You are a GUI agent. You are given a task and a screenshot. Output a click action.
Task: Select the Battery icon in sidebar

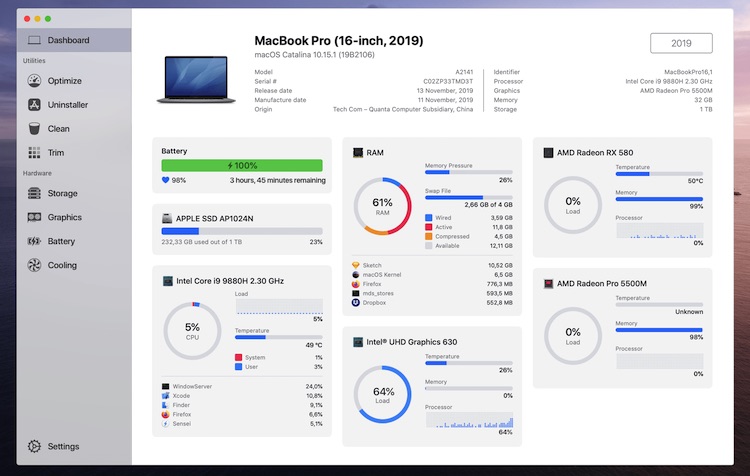click(34, 242)
